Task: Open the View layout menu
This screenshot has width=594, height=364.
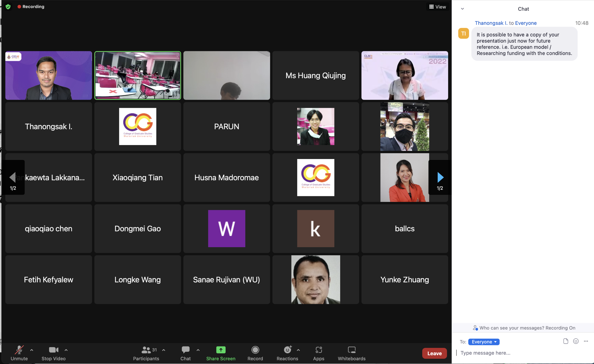Action: coord(437,7)
